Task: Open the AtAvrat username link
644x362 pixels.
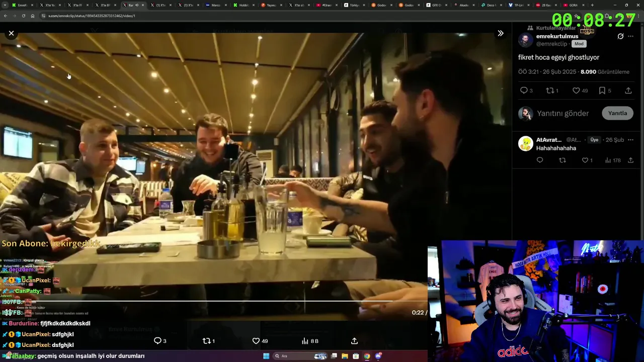Action: pyautogui.click(x=549, y=140)
